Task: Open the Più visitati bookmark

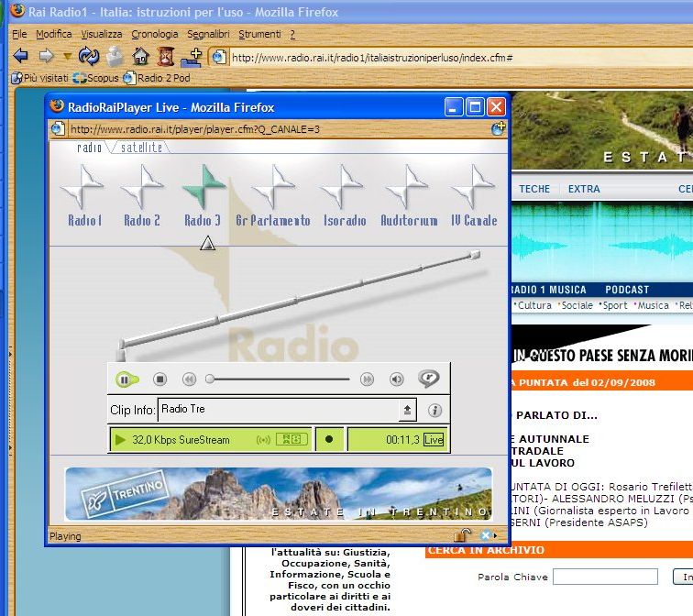Action: [x=40, y=78]
